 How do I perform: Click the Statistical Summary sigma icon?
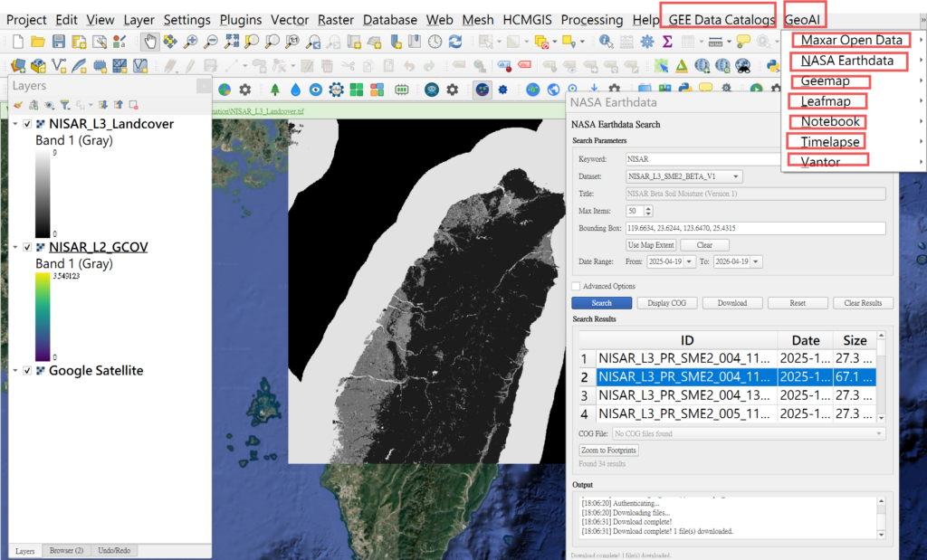(x=667, y=41)
